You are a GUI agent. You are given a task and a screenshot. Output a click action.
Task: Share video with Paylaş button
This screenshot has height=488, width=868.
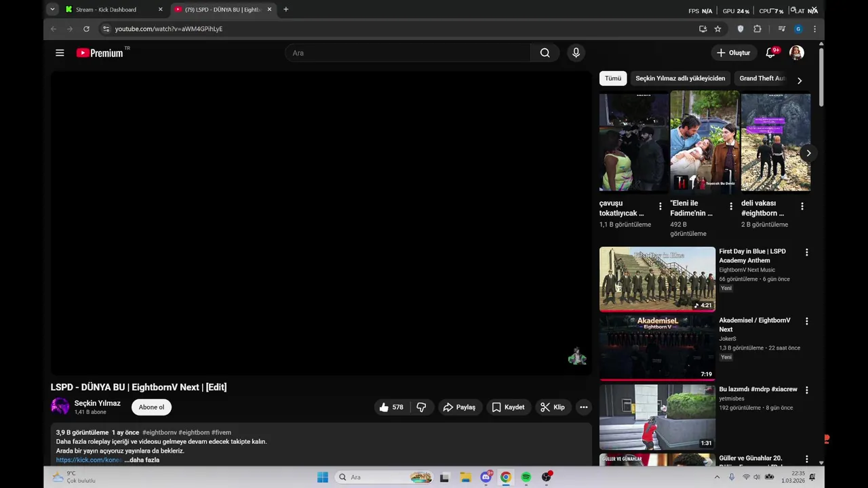459,407
